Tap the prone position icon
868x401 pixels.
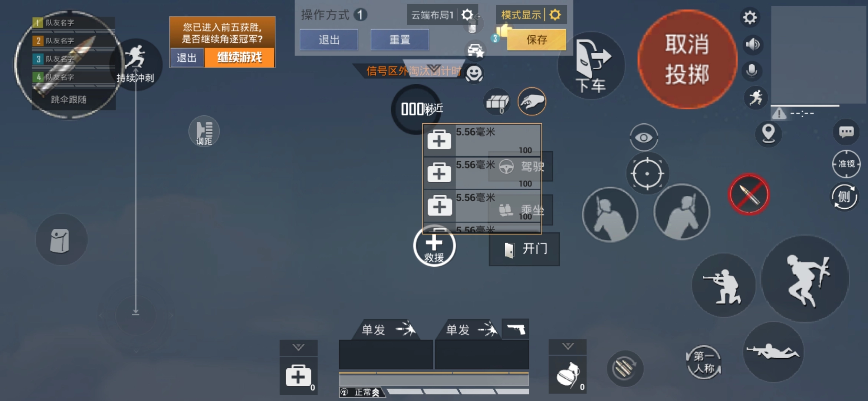[773, 352]
